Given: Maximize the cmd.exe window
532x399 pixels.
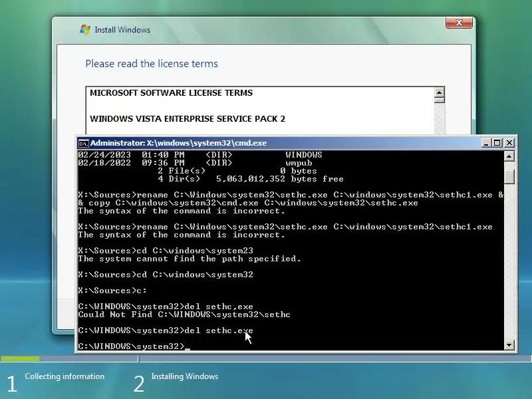Looking at the screenshot, I should pos(497,143).
